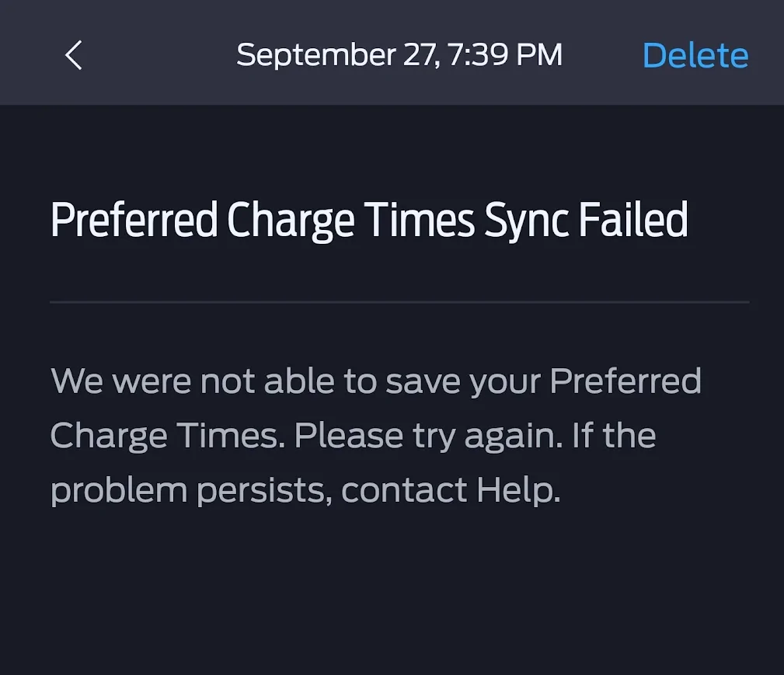The image size is (784, 675).
Task: Click 'If the' at end of second line
Action: tap(614, 437)
